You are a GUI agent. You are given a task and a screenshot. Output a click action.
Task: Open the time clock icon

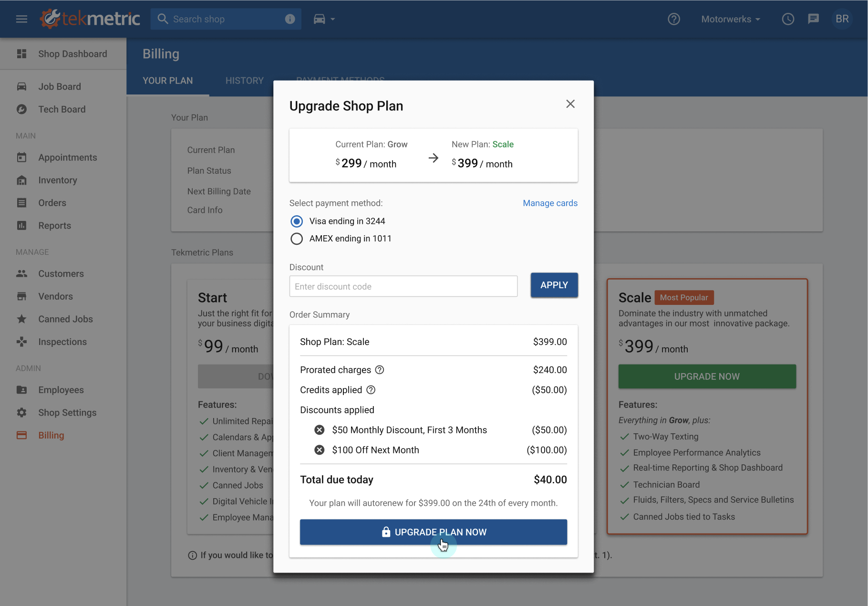click(x=788, y=19)
